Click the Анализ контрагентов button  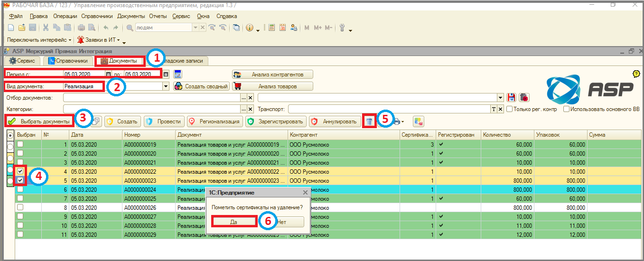[x=273, y=75]
